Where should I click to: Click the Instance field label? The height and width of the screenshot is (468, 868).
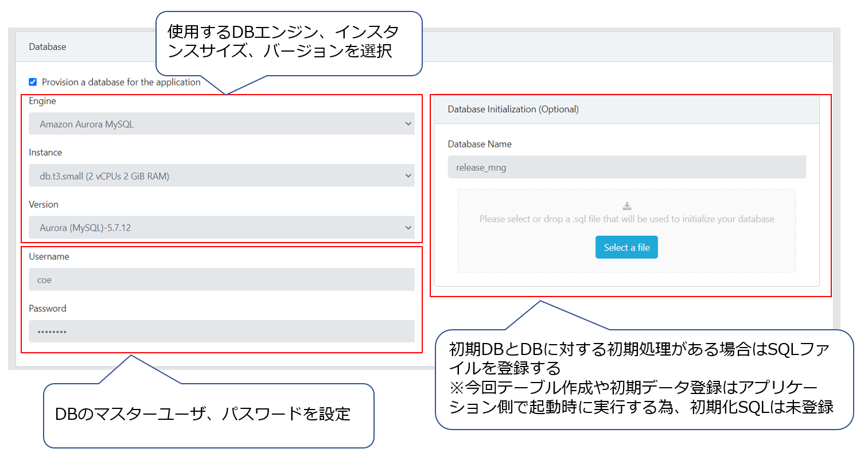click(x=45, y=153)
